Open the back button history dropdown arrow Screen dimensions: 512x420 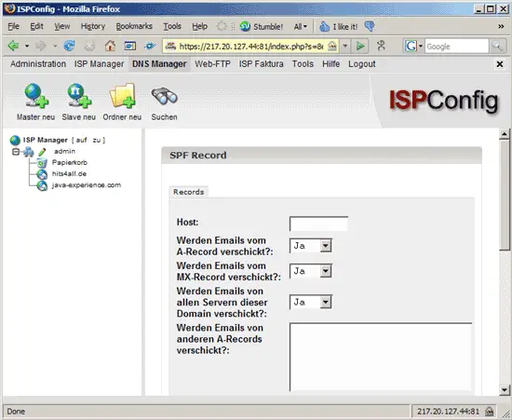[x=27, y=46]
